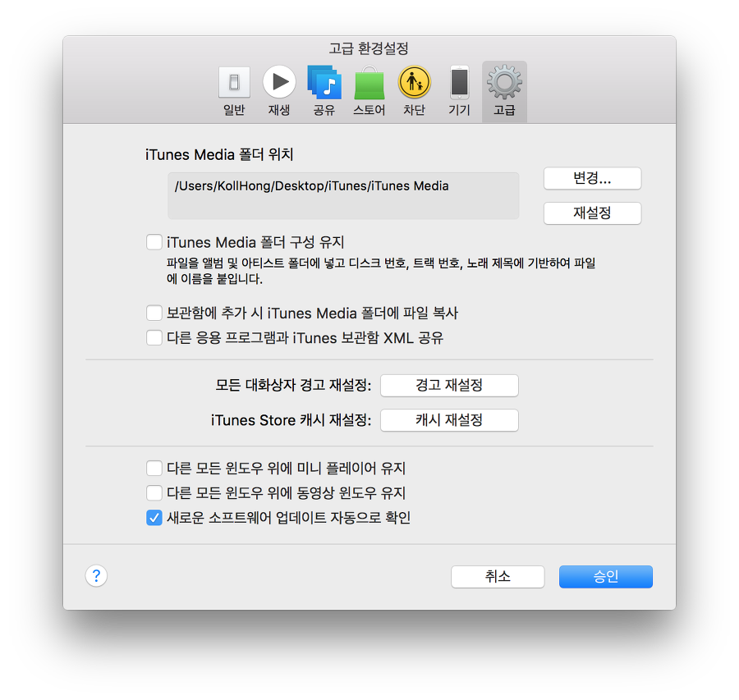Viewport: 739px width, 700px height.
Task: Click the 스토어 (Store) shopping bag icon
Action: pos(369,83)
